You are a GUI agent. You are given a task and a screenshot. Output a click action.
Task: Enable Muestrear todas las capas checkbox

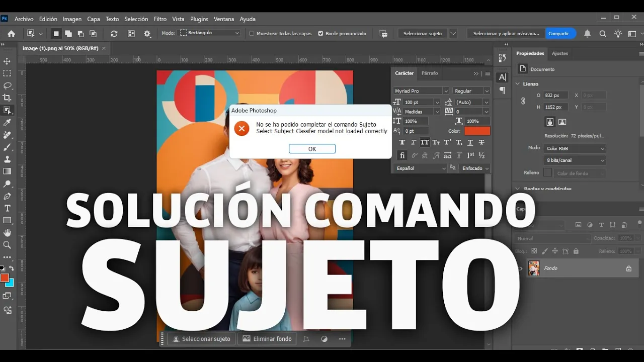(x=252, y=34)
